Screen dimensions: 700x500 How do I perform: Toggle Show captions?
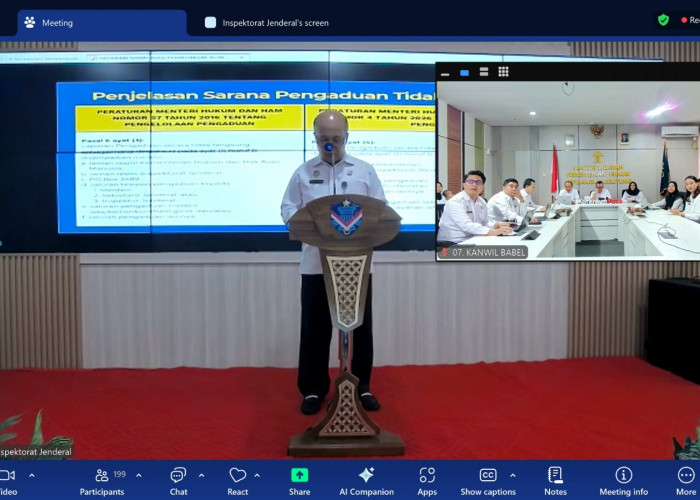click(488, 481)
